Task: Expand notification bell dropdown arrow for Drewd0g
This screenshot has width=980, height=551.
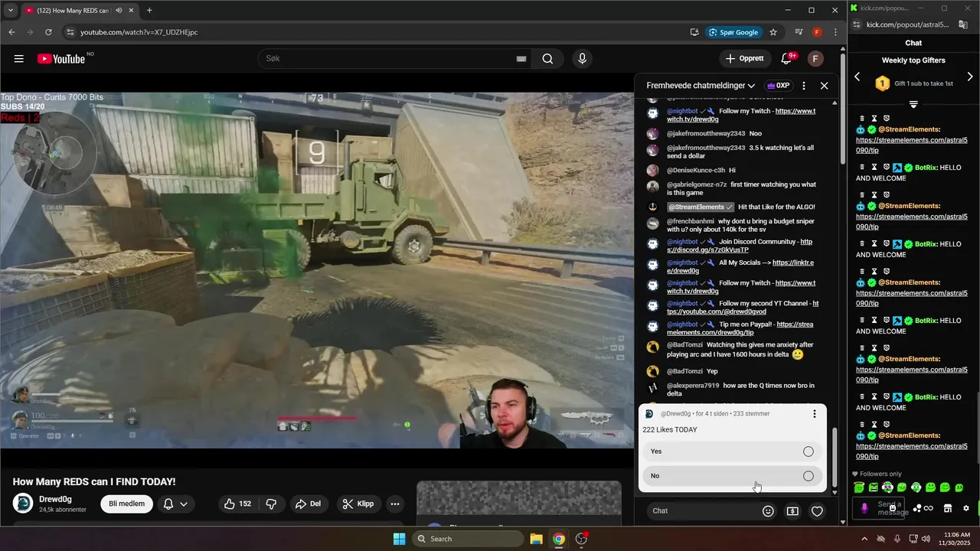Action: (184, 504)
